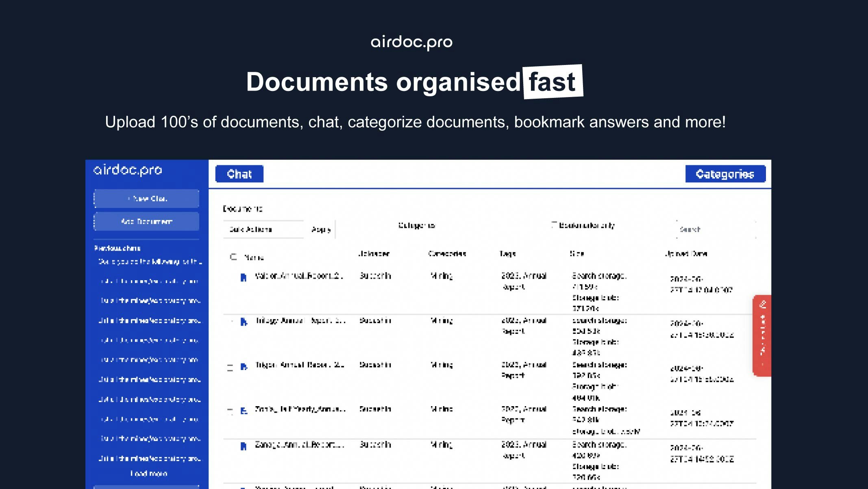Screen dimensions: 868x489
Task: Expand Load more in previous chats
Action: coord(148,474)
